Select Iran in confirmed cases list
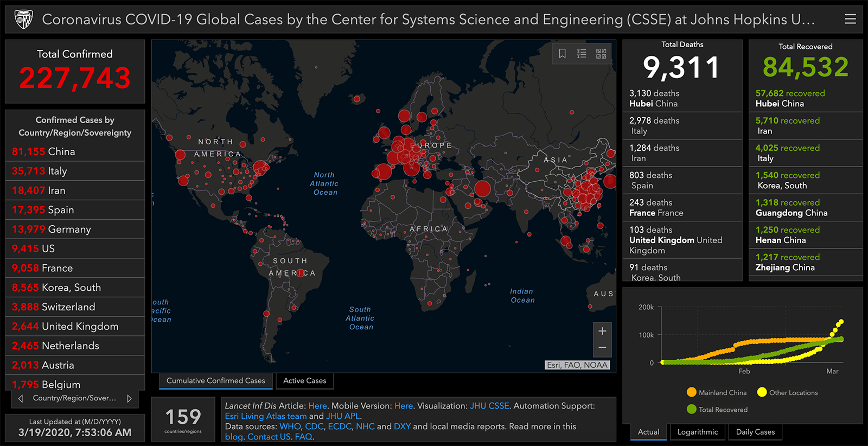868x446 pixels. [75, 190]
